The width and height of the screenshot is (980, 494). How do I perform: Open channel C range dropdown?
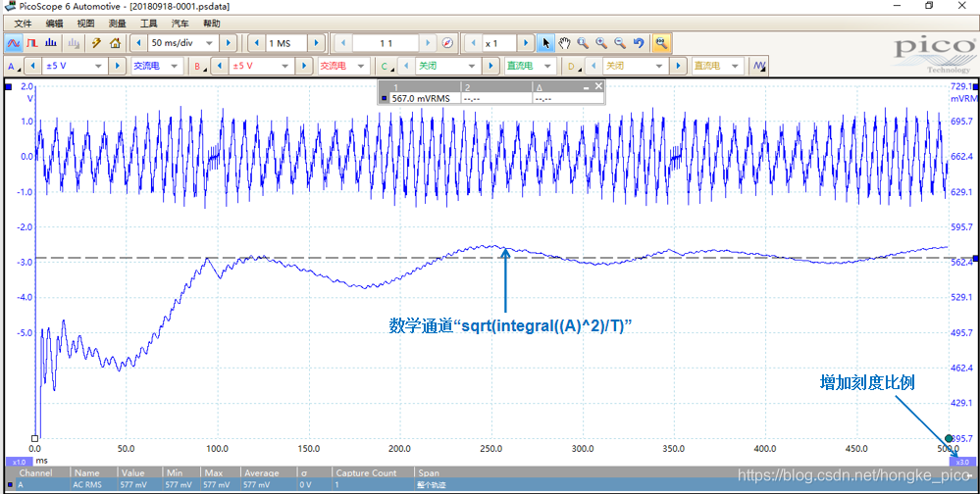click(473, 66)
